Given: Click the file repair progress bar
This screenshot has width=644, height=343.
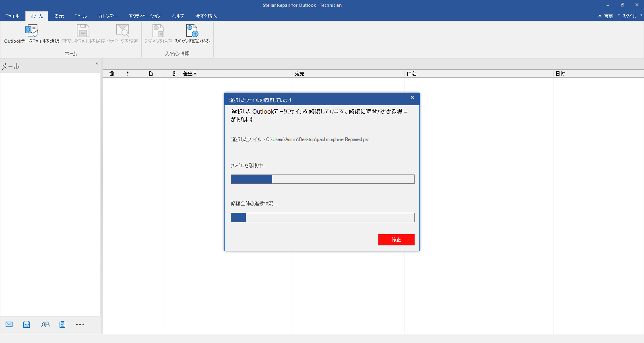Looking at the screenshot, I should 322,179.
